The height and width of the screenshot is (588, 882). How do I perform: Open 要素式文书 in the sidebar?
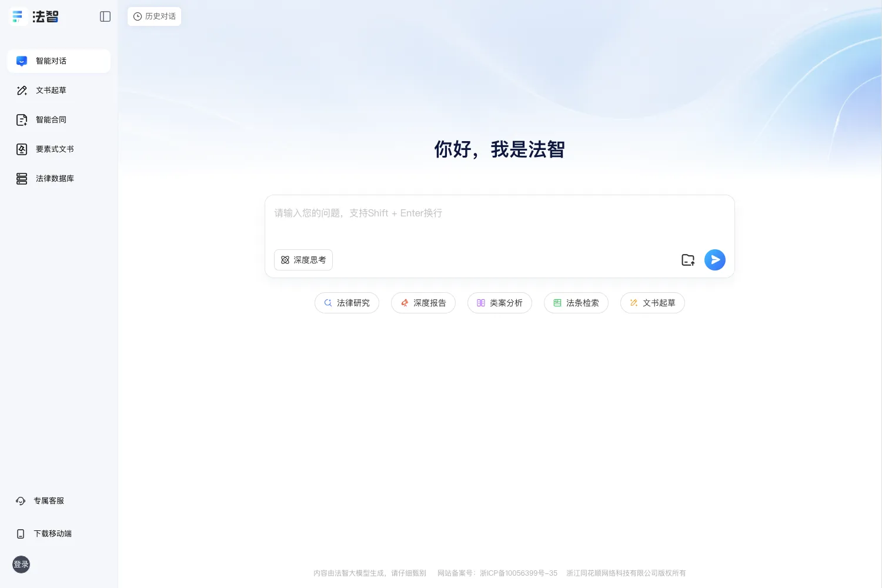[59, 149]
